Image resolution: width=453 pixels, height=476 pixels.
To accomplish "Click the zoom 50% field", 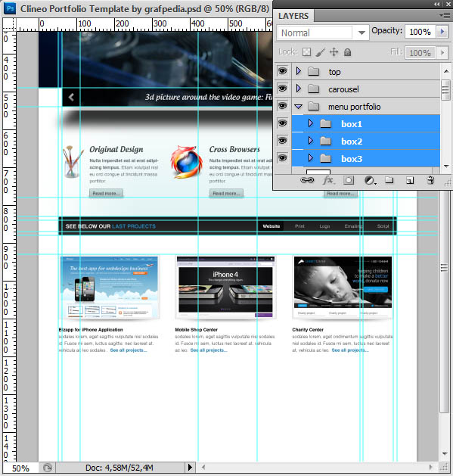I will click(20, 468).
